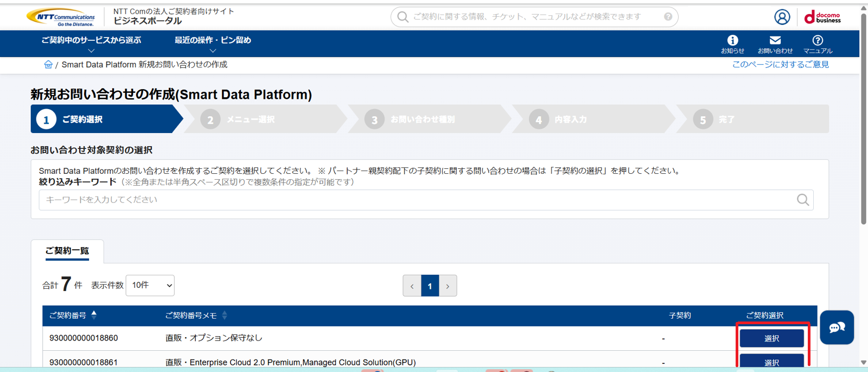Click the magnifier icon in top search bar
The height and width of the screenshot is (372, 868).
pos(403,17)
